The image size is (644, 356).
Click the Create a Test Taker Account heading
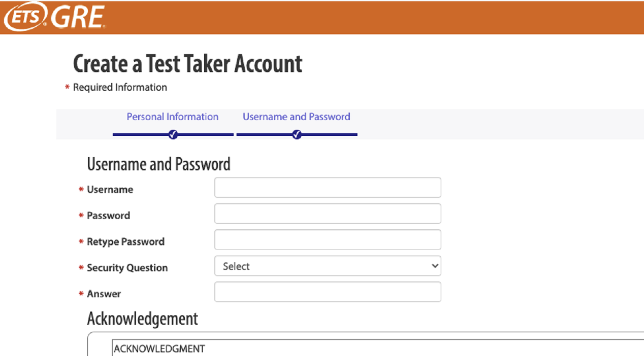tap(187, 64)
